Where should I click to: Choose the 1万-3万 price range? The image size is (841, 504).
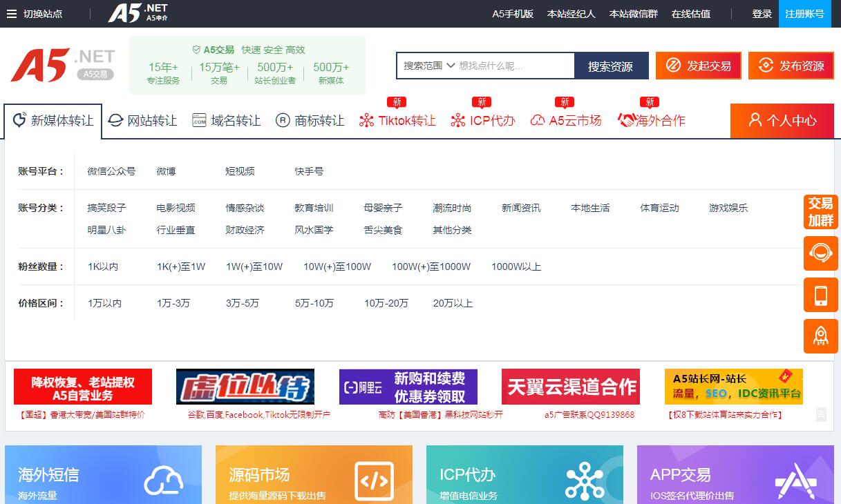173,303
